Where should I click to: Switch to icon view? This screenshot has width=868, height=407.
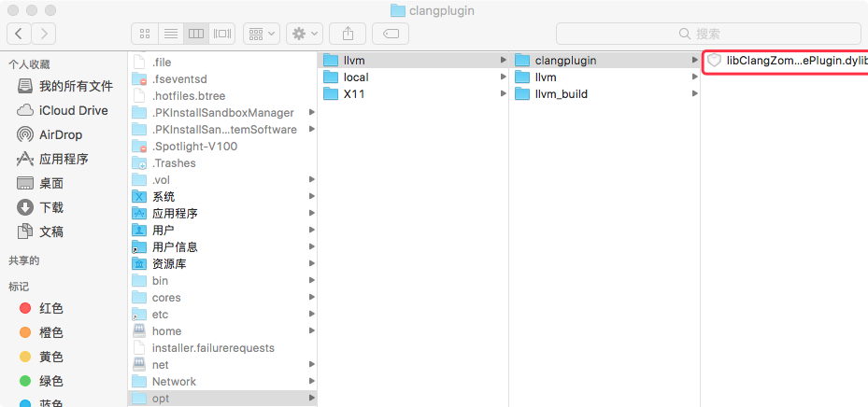[145, 34]
